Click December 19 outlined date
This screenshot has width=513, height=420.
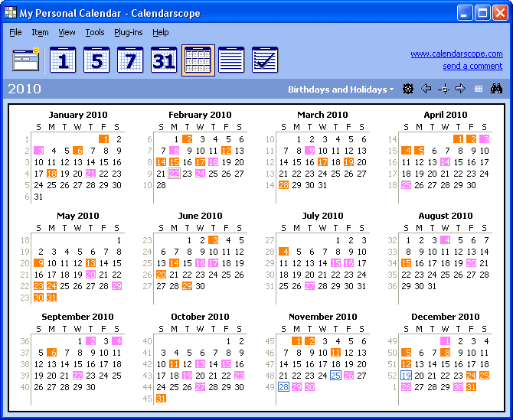coord(406,376)
